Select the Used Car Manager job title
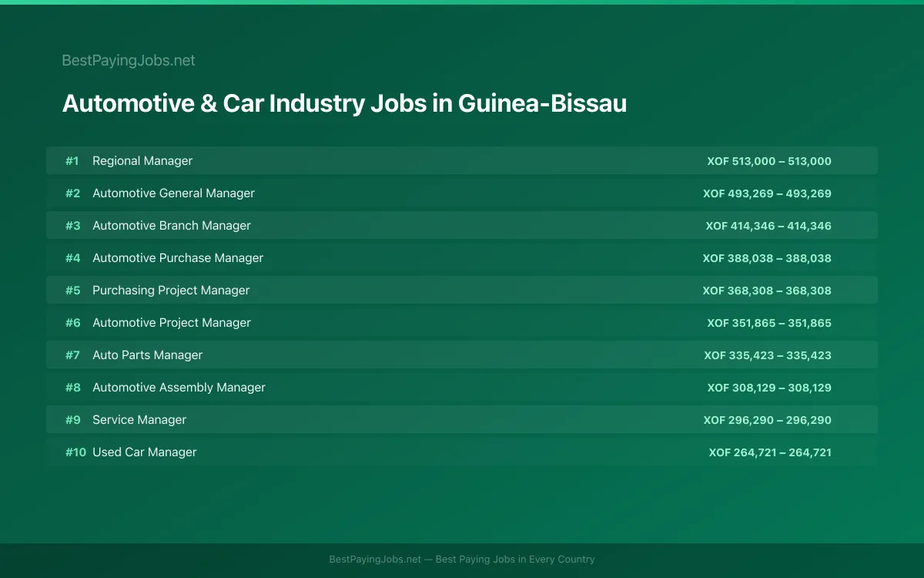 (145, 452)
